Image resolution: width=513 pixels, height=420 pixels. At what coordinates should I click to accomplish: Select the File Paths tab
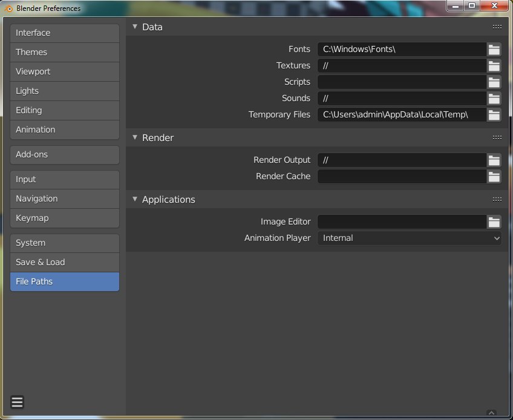pyautogui.click(x=65, y=281)
